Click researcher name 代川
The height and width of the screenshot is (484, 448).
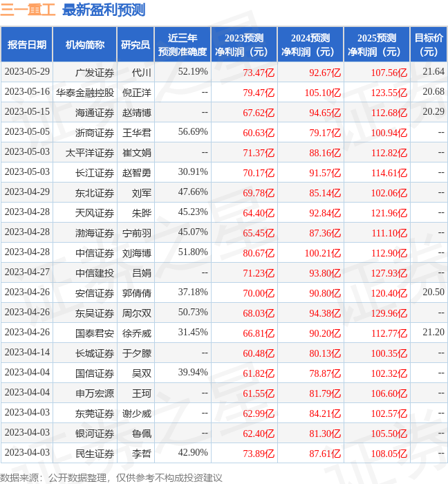click(142, 73)
